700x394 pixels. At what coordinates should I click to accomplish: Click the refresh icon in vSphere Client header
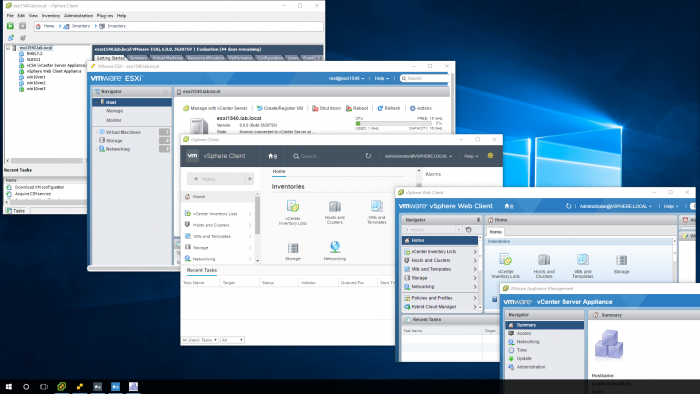(x=368, y=156)
